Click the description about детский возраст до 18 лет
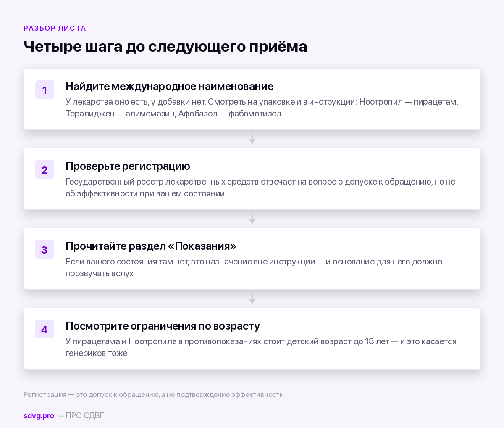 click(x=261, y=347)
